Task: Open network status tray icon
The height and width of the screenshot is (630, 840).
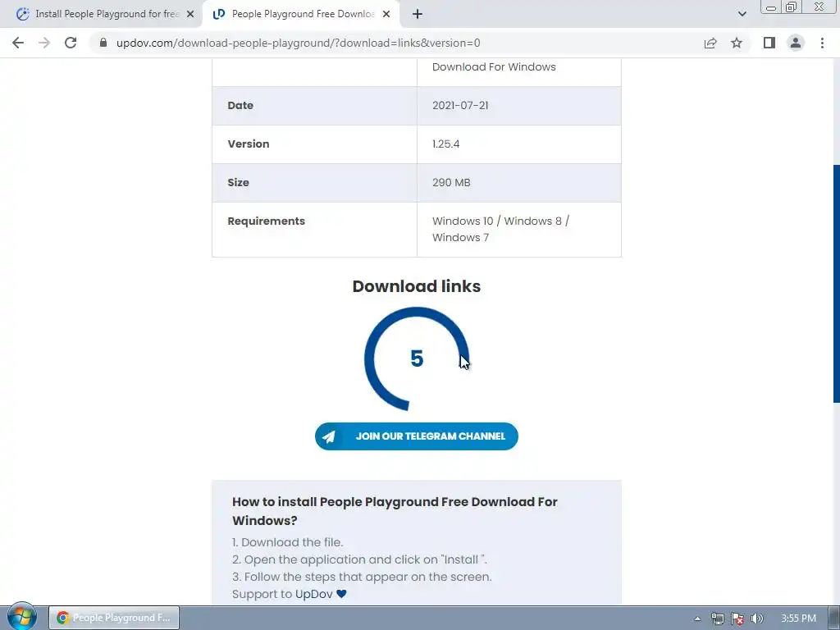Action: [717, 619]
